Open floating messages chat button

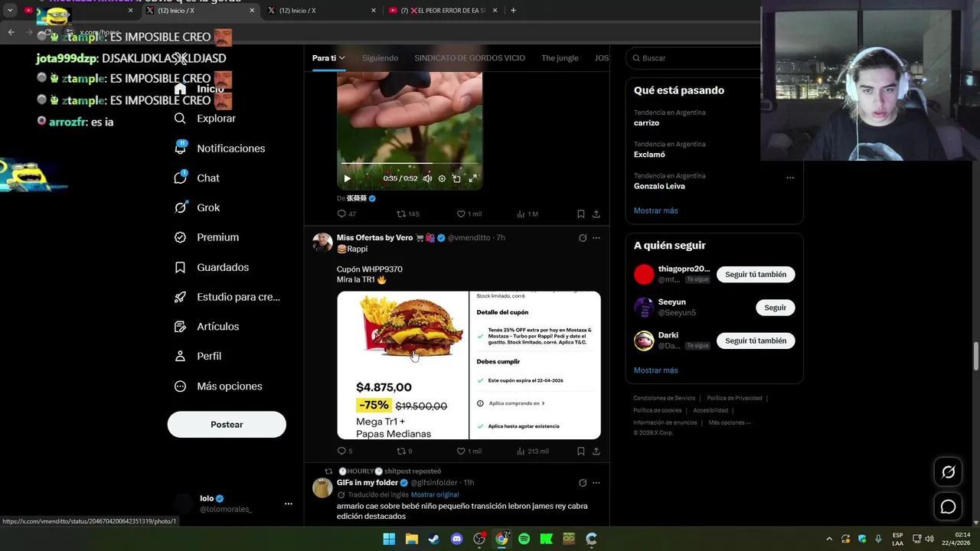[948, 507]
